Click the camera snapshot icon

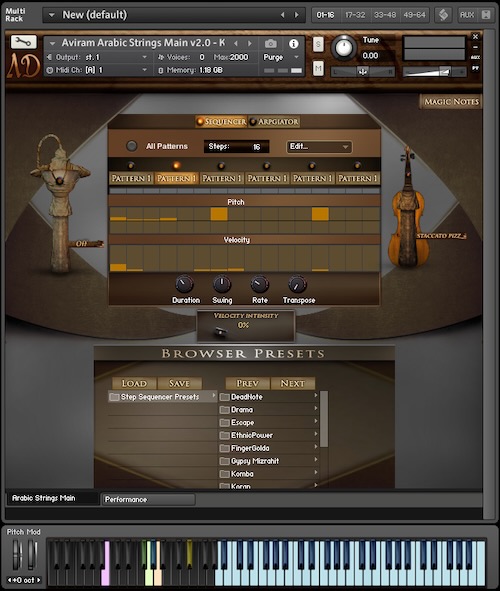[x=270, y=44]
